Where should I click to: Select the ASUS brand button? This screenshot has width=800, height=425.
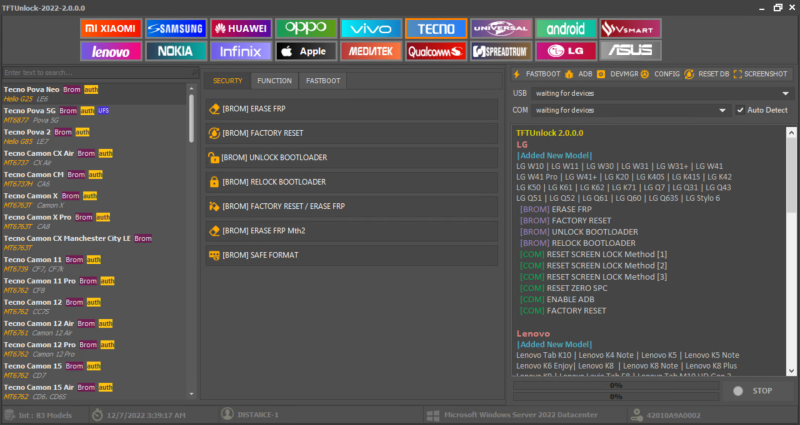click(x=631, y=51)
